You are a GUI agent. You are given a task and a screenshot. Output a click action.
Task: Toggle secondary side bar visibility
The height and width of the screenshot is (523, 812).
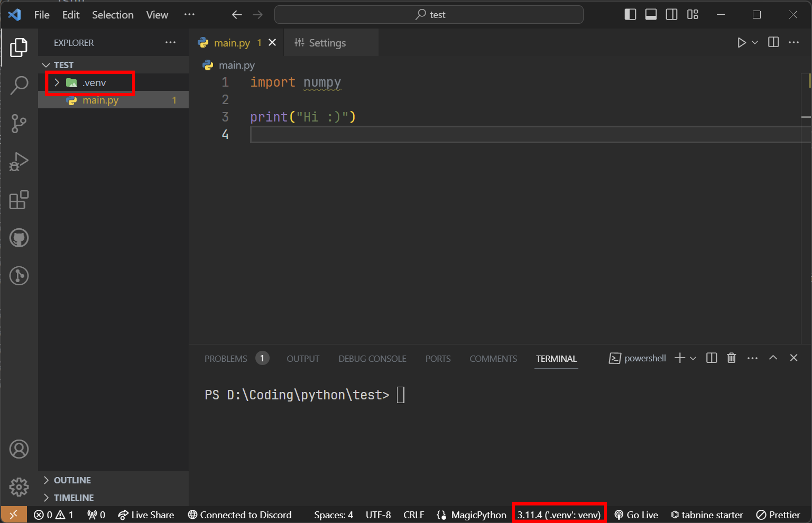671,15
